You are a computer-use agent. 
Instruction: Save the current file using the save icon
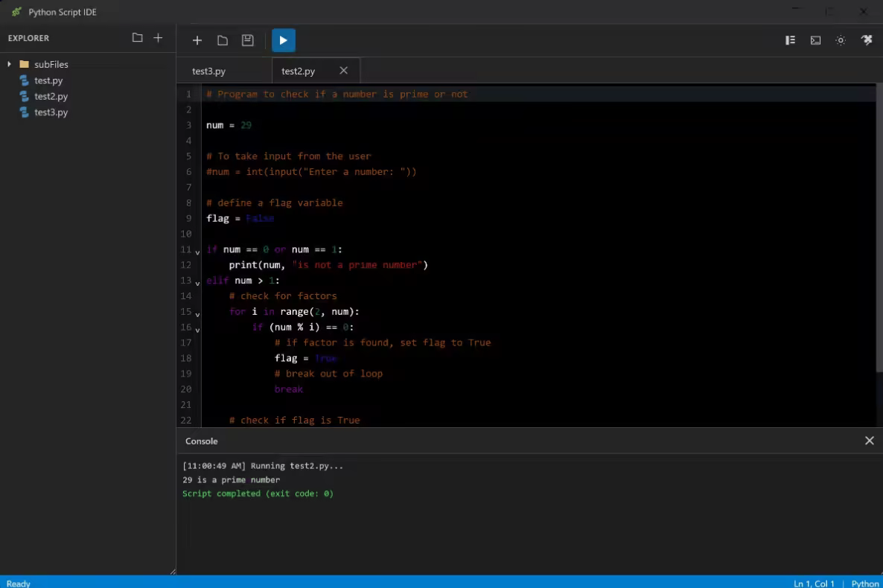(247, 40)
